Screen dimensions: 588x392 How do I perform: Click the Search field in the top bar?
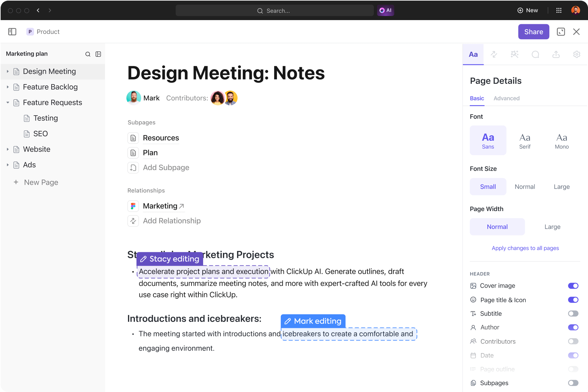tap(275, 10)
